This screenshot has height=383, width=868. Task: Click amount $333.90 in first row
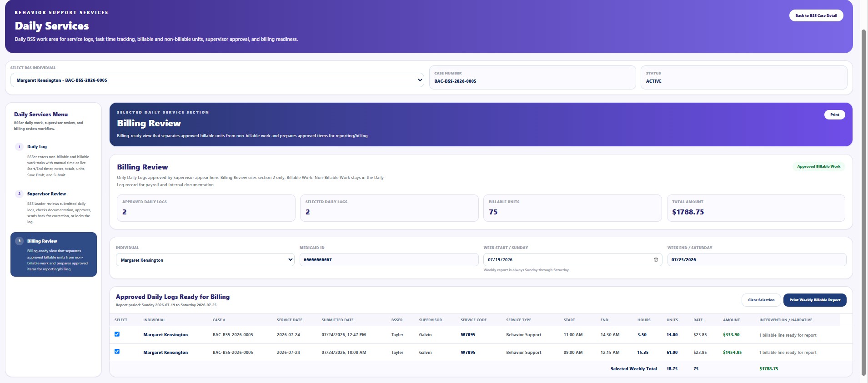[x=731, y=335]
